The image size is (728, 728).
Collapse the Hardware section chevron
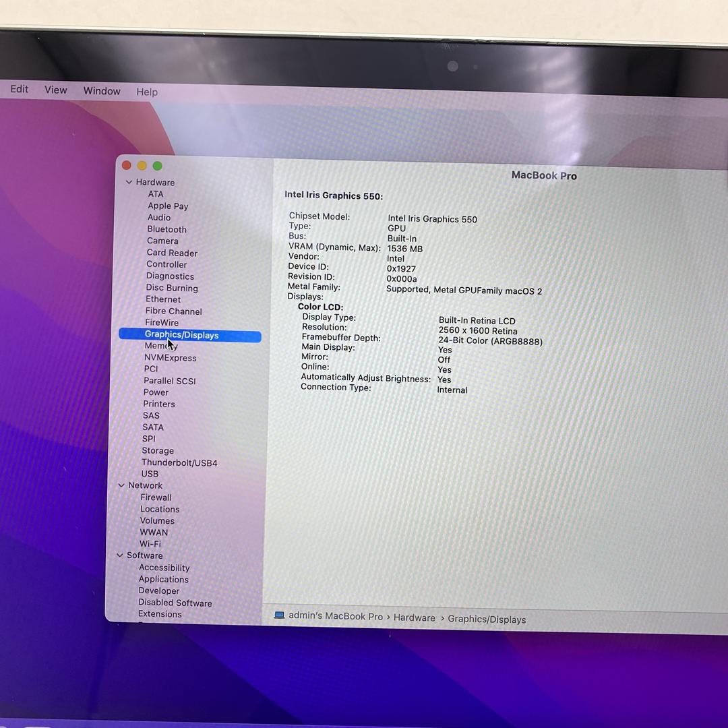(129, 182)
